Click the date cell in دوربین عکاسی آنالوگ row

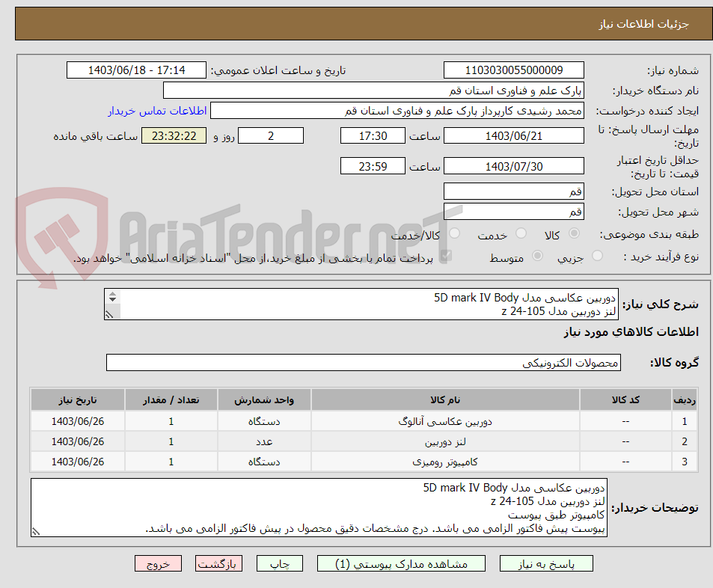pyautogui.click(x=78, y=422)
